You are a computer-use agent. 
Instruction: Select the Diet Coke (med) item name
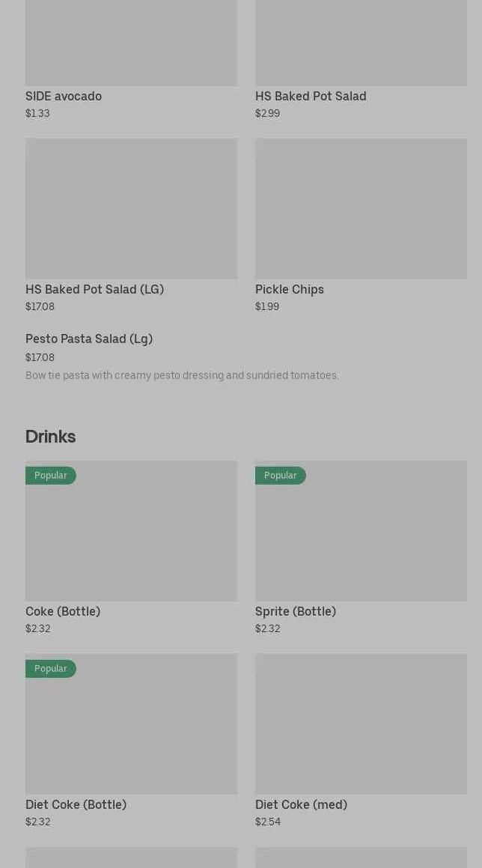coord(301,805)
